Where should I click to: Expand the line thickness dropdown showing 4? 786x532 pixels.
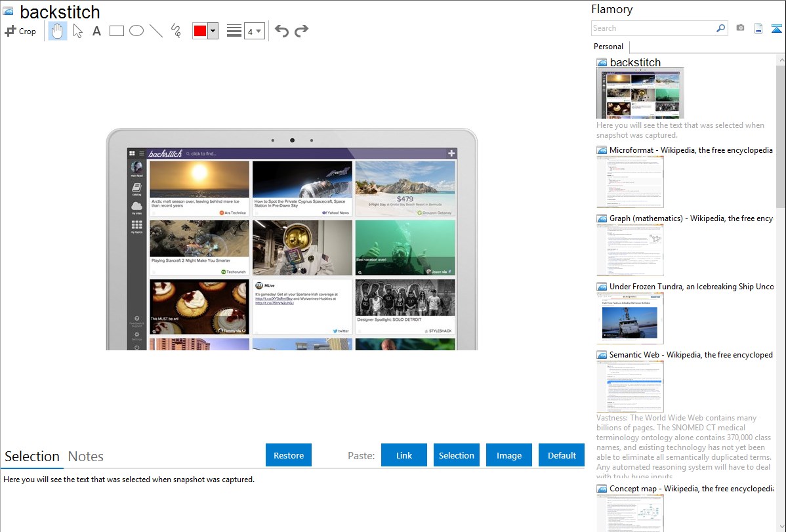pyautogui.click(x=254, y=31)
